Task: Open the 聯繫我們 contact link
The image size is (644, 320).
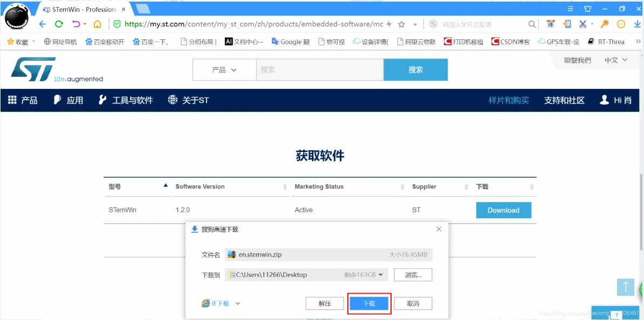Action: point(578,60)
